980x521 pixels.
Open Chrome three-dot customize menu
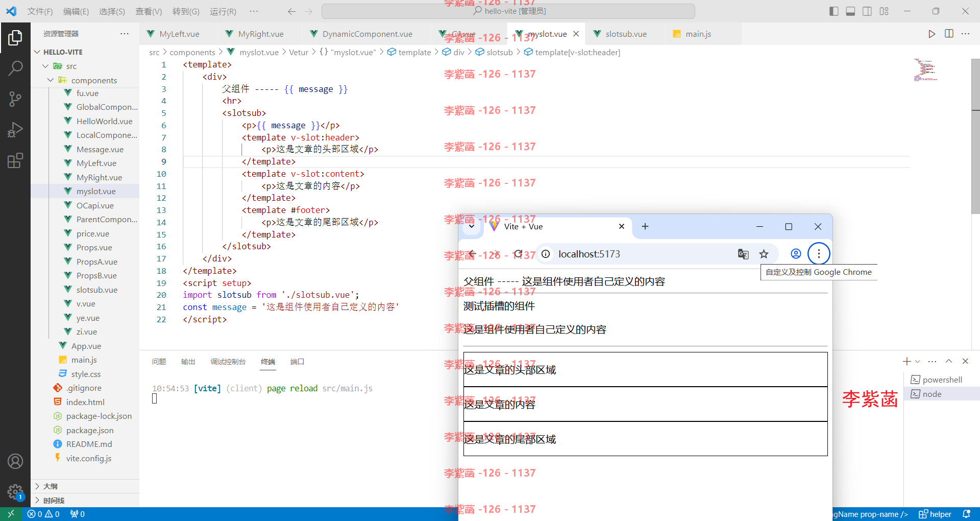click(819, 254)
